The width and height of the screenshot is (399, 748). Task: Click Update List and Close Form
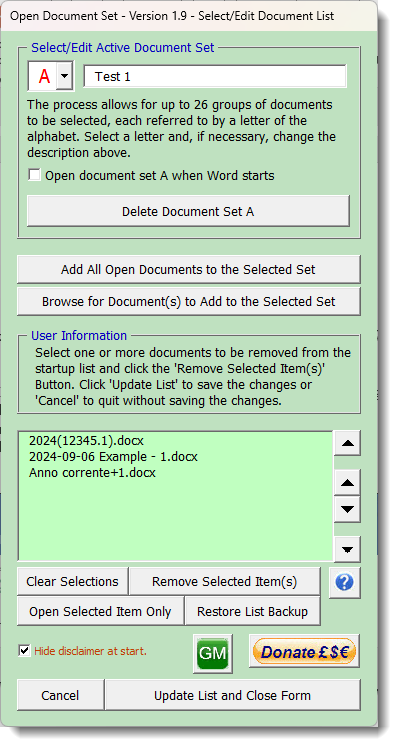click(x=232, y=695)
